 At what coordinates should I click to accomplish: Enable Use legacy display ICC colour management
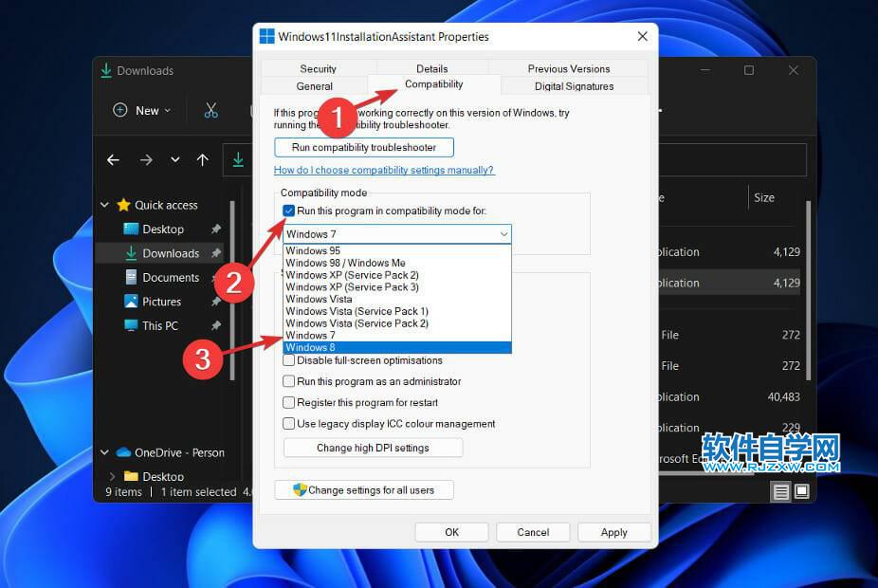(x=289, y=424)
